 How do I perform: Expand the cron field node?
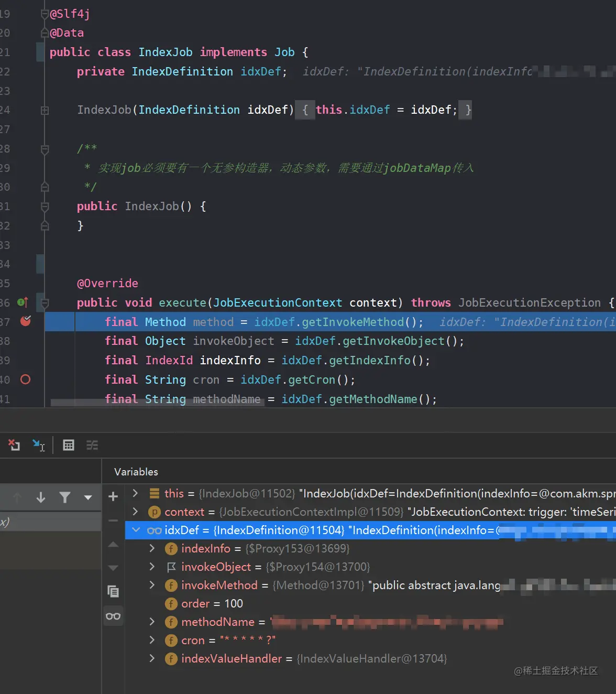152,640
